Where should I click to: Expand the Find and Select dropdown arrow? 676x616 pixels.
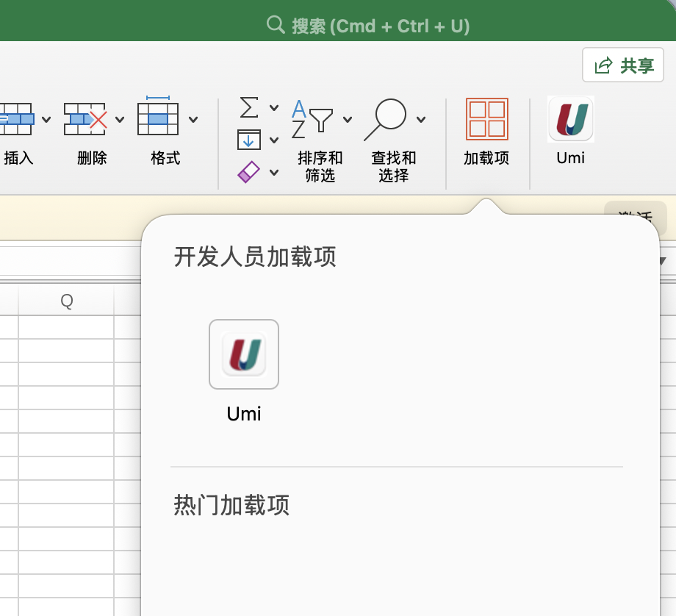421,120
